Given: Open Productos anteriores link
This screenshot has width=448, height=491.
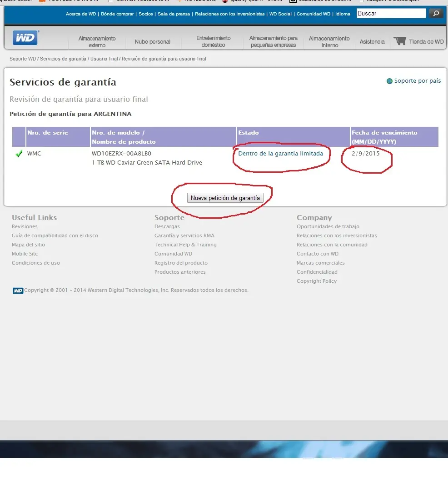Looking at the screenshot, I should pyautogui.click(x=180, y=272).
